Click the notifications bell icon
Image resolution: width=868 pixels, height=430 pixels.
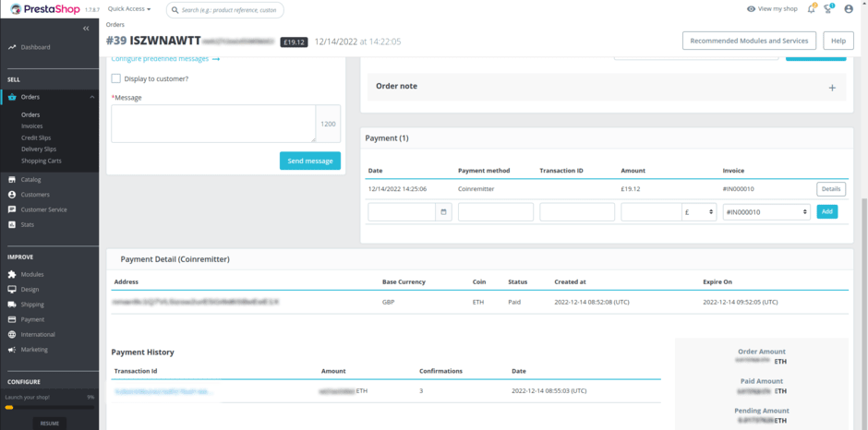(x=811, y=9)
